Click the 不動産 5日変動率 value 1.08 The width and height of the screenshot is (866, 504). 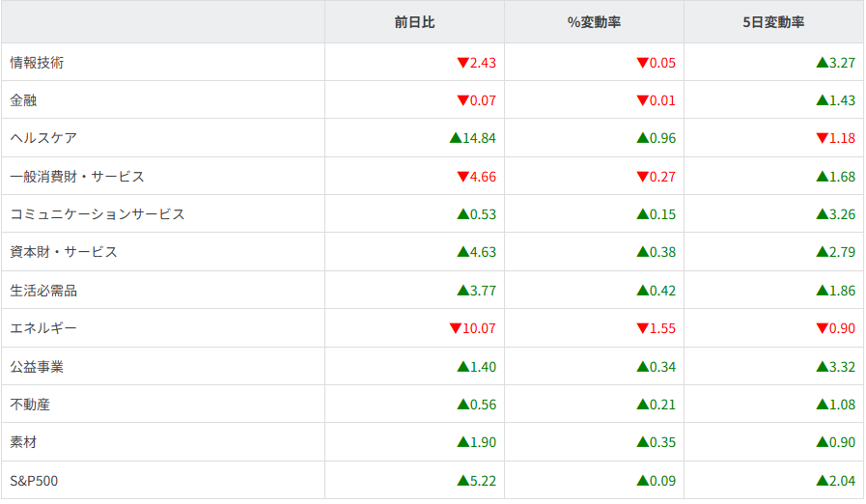click(842, 405)
